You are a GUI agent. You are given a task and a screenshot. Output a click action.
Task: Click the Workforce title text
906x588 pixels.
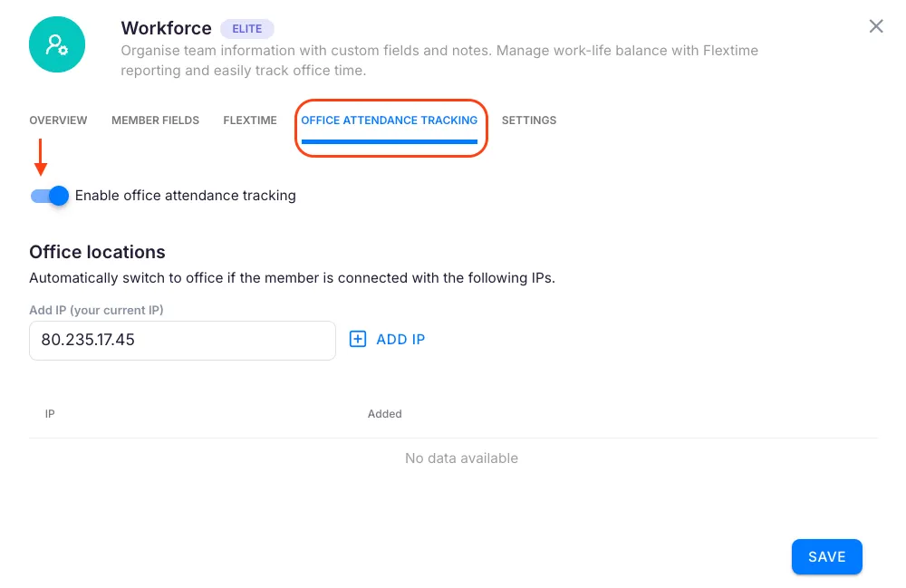[166, 29]
